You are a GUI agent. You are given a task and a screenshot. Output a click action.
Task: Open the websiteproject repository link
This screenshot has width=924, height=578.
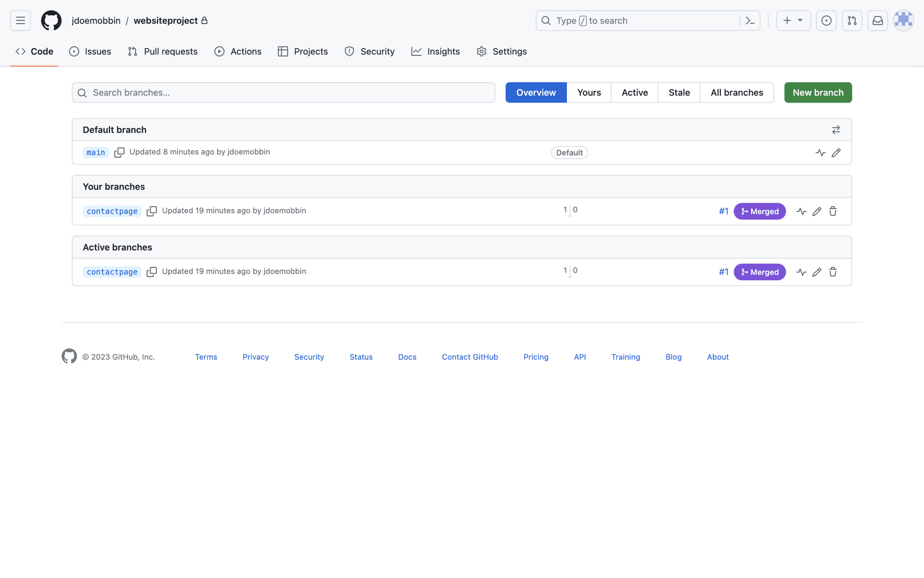pyautogui.click(x=166, y=21)
